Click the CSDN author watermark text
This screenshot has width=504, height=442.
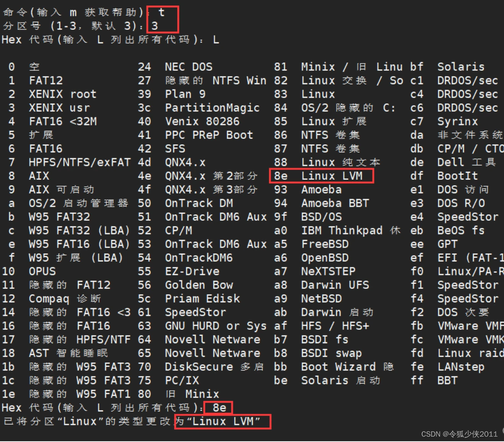coord(459,434)
